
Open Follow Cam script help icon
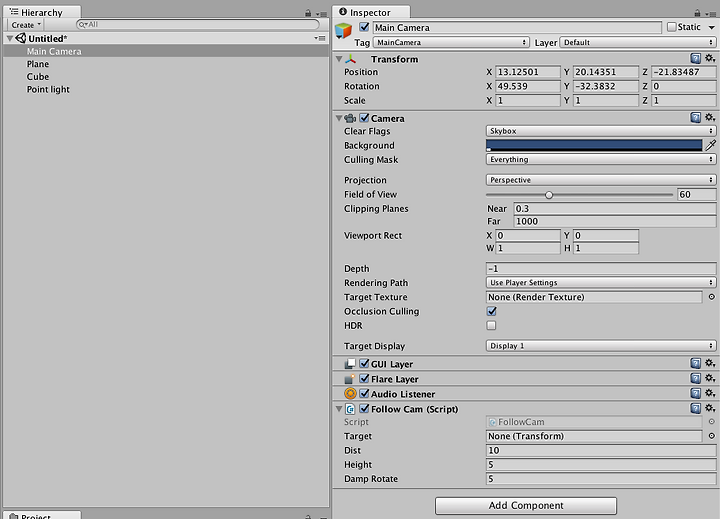(x=696, y=408)
